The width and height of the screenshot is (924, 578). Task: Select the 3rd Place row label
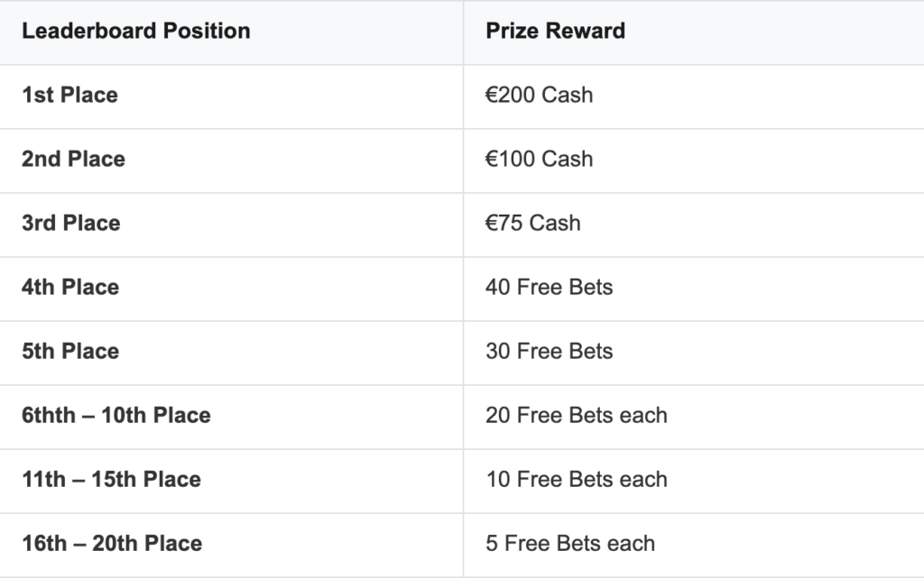[x=70, y=223]
